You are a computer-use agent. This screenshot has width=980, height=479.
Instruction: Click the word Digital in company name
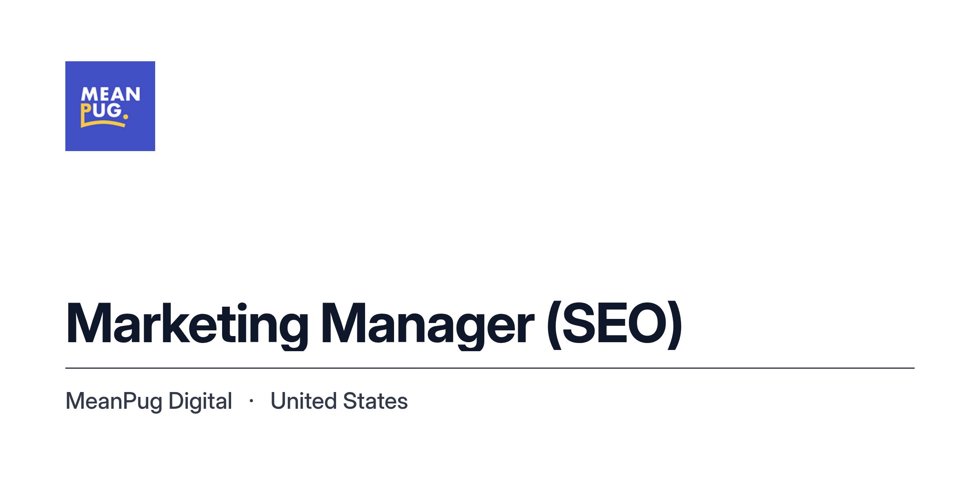(x=200, y=401)
